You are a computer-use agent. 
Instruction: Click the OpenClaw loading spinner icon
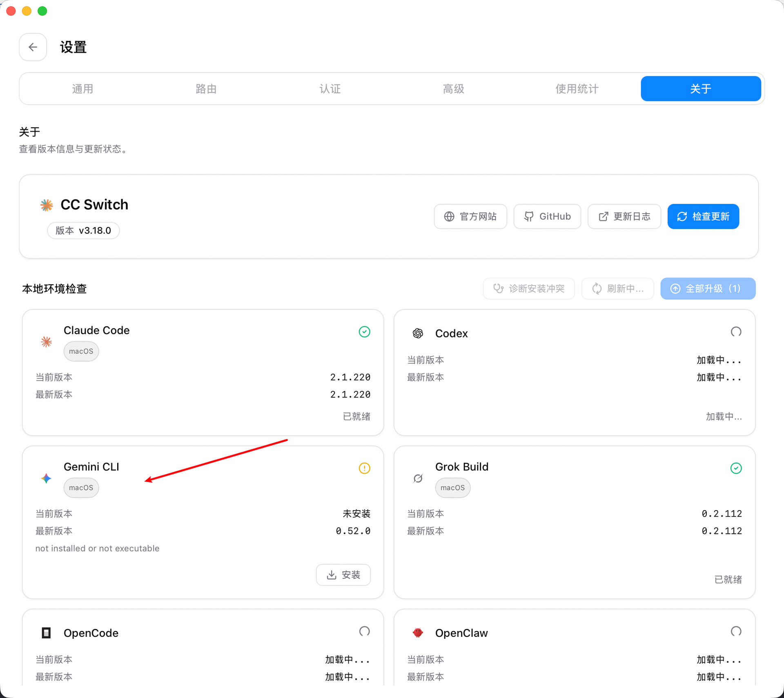[736, 631]
